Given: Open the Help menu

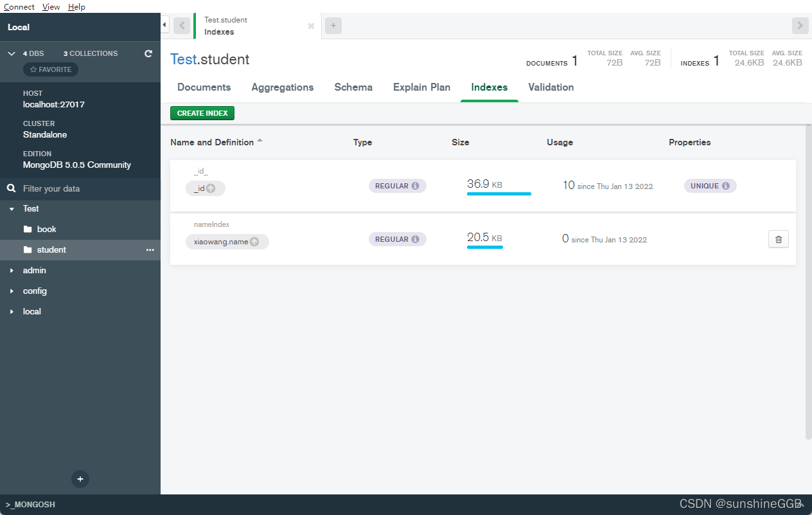Looking at the screenshot, I should pos(76,6).
